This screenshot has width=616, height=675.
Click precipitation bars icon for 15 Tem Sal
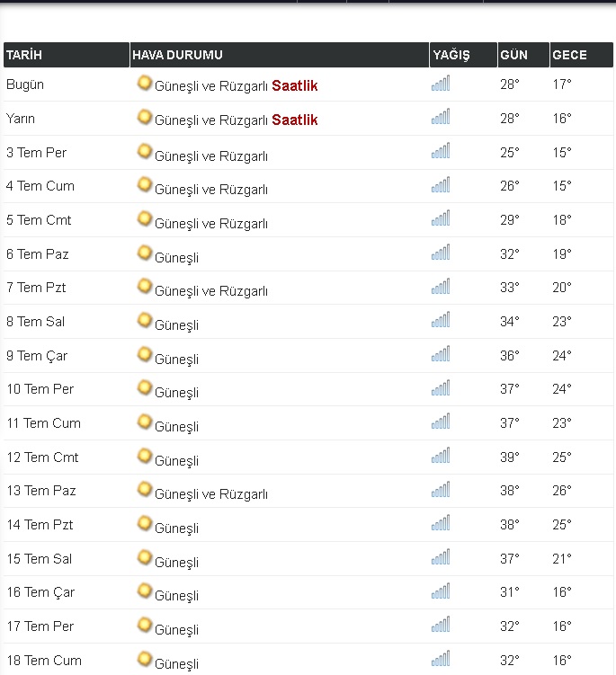441,558
